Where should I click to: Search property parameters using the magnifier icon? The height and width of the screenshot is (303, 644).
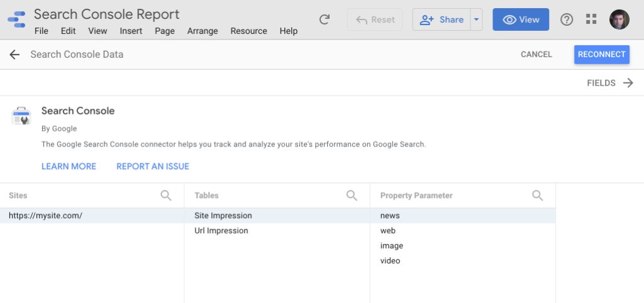tap(538, 196)
